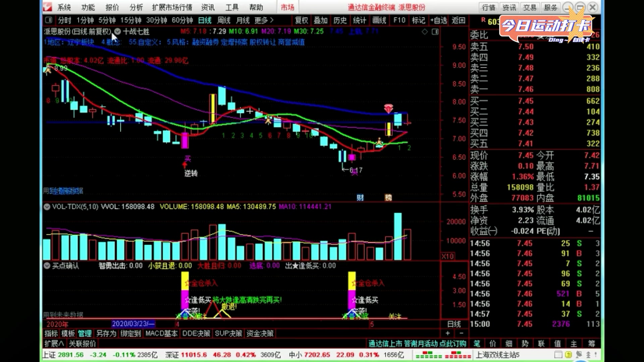The width and height of the screenshot is (644, 362).
Task: Click the minus zoom icon below chart
Action: [x=461, y=333]
